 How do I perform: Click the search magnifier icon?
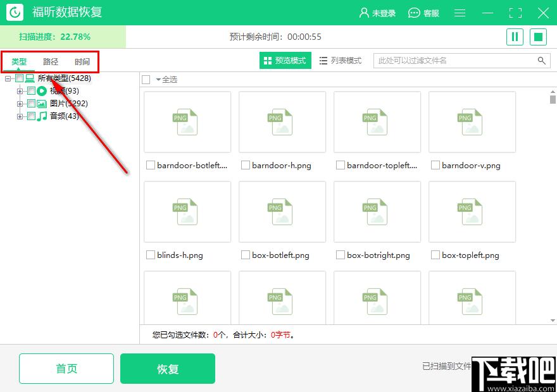coord(542,61)
